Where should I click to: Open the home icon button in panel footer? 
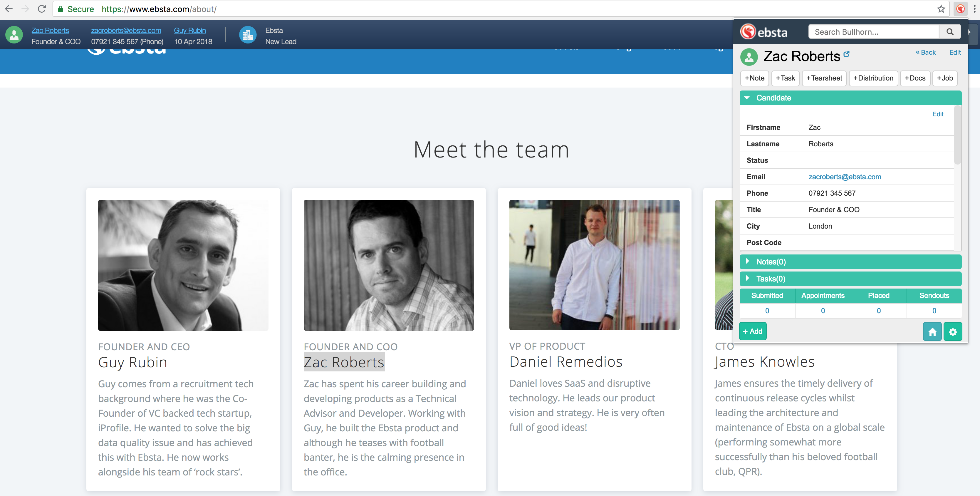click(x=932, y=331)
